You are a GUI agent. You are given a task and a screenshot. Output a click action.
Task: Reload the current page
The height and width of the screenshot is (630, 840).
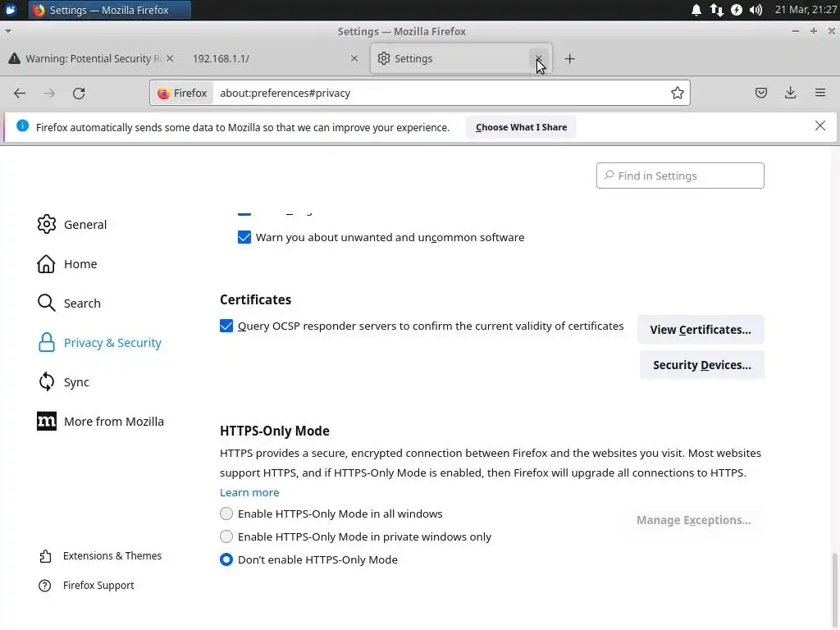click(x=79, y=93)
